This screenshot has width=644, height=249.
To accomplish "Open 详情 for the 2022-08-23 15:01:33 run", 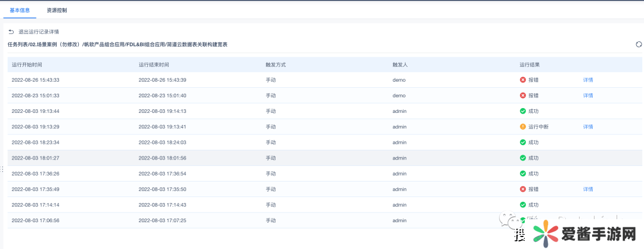I will click(x=588, y=96).
